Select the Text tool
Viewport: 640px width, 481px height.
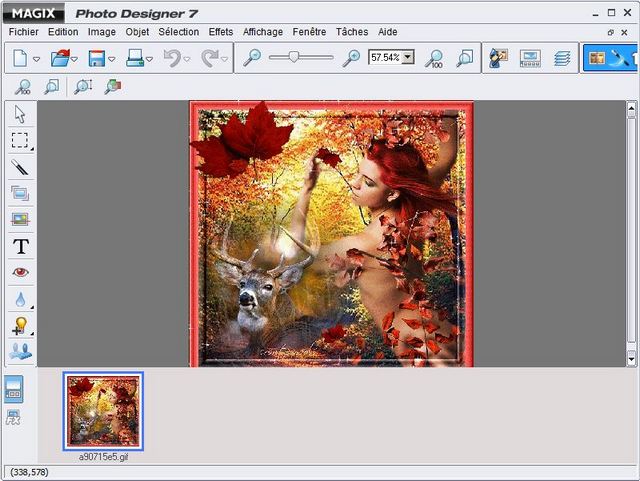(21, 246)
